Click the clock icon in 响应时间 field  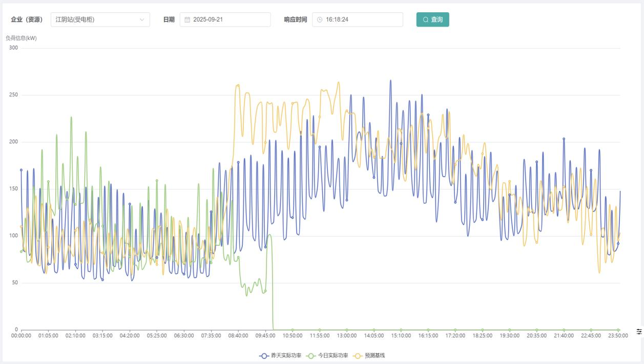[320, 20]
